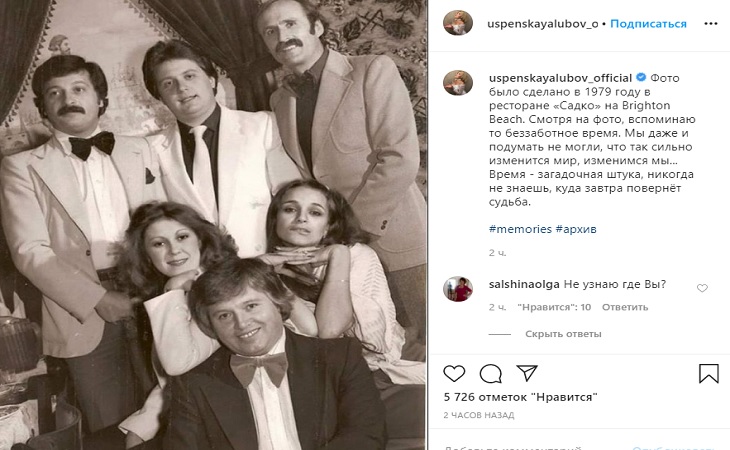The image size is (730, 450).
Task: Reply to salshinaolga's comment via Ответить
Action: [625, 307]
